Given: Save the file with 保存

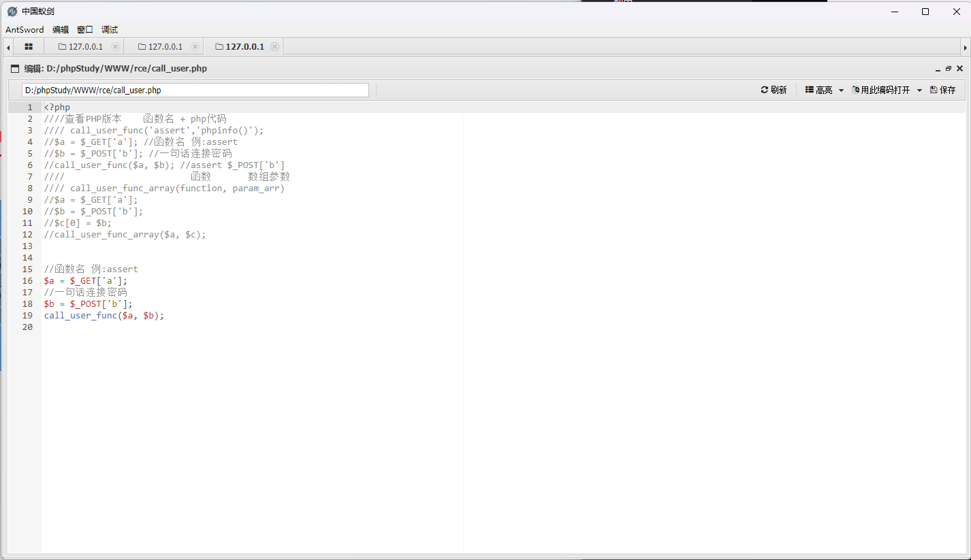Looking at the screenshot, I should pyautogui.click(x=942, y=90).
